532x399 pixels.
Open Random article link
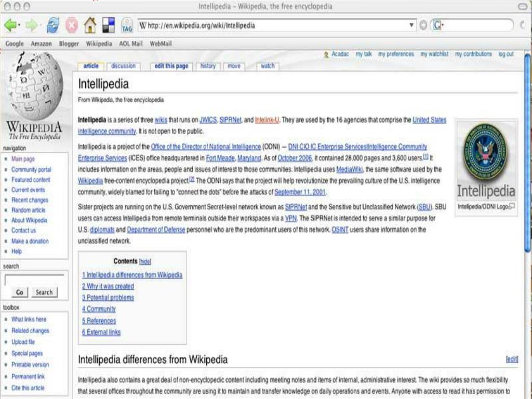[x=28, y=210]
